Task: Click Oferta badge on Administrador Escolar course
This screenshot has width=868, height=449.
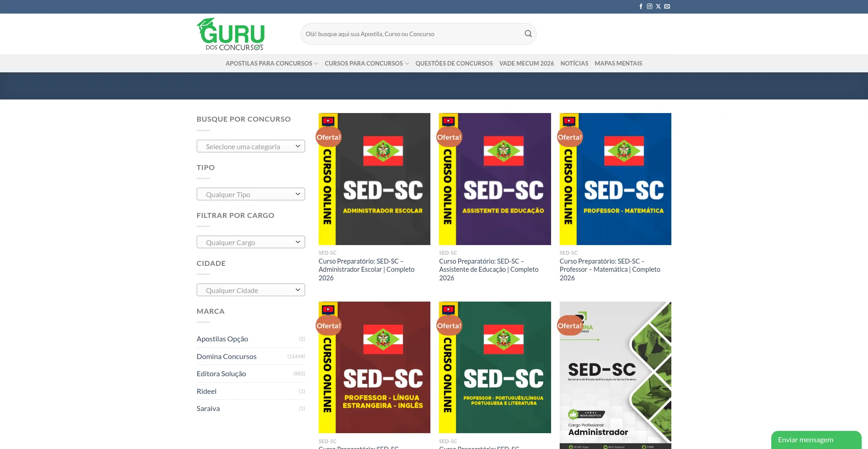Action: (x=329, y=137)
